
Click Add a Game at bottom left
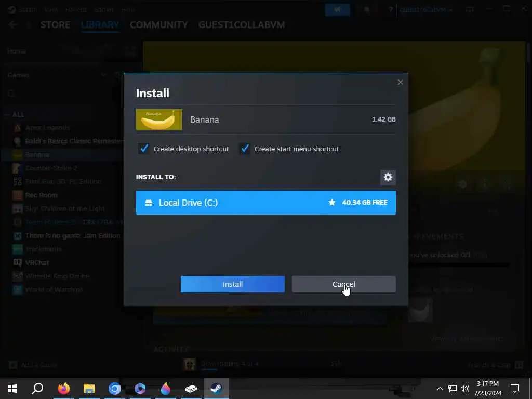pos(33,365)
